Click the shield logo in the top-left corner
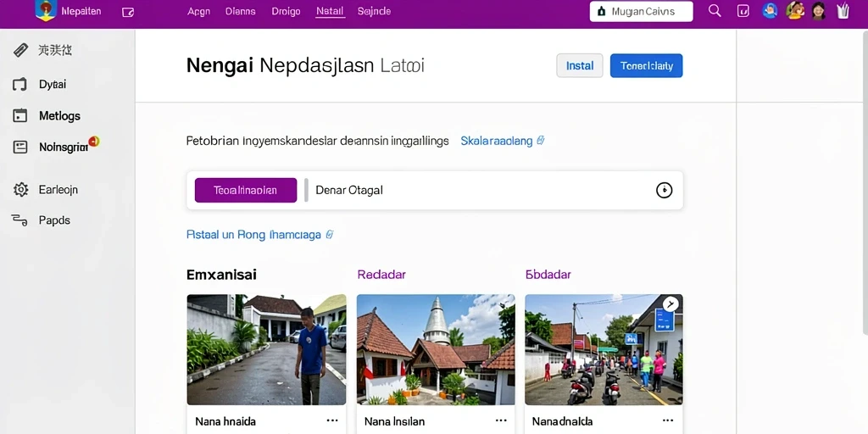 point(46,10)
